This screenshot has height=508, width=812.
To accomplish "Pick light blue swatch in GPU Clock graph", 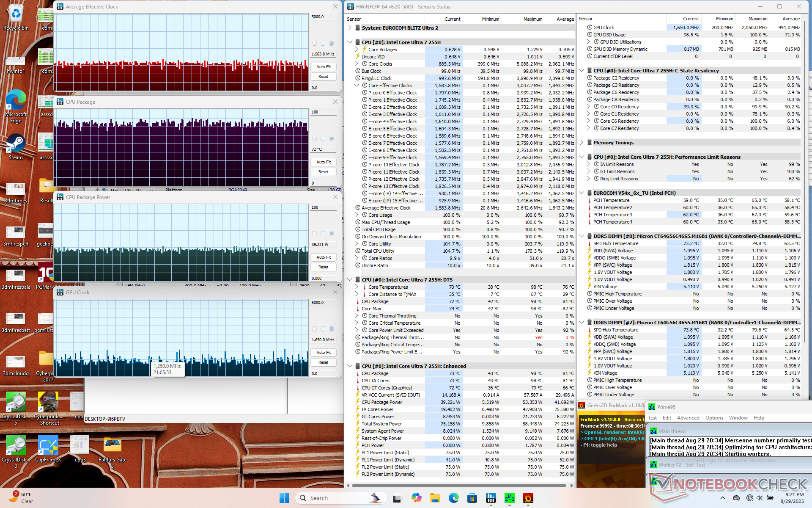I will pyautogui.click(x=323, y=329).
